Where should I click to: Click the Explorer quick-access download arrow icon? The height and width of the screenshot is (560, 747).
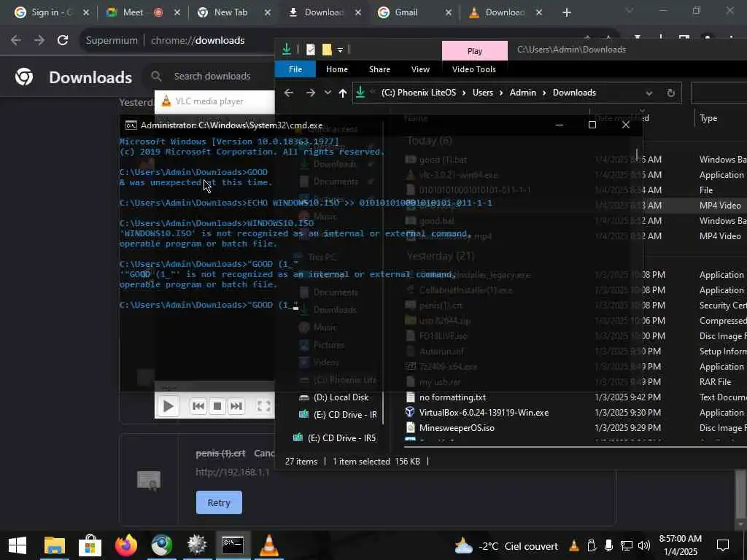coord(286,49)
